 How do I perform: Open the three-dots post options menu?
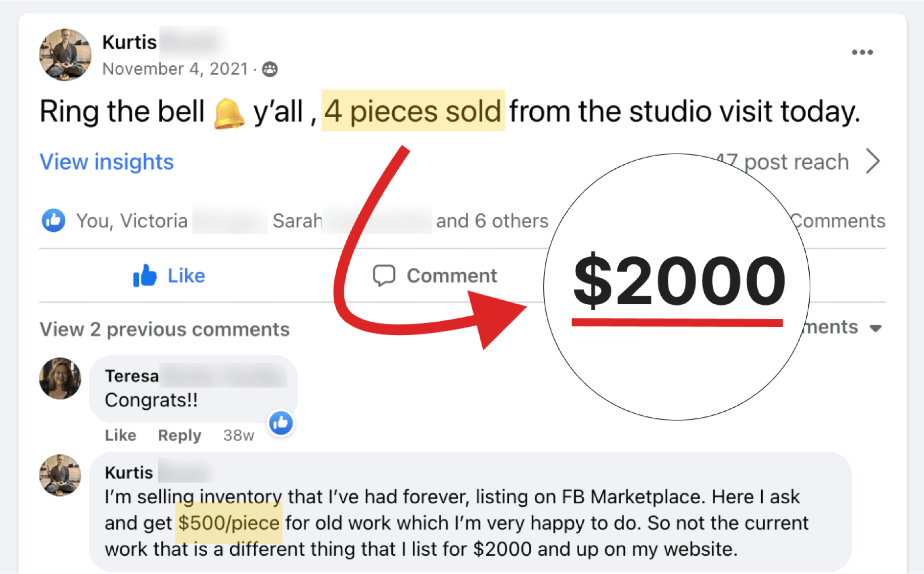pos(862,53)
